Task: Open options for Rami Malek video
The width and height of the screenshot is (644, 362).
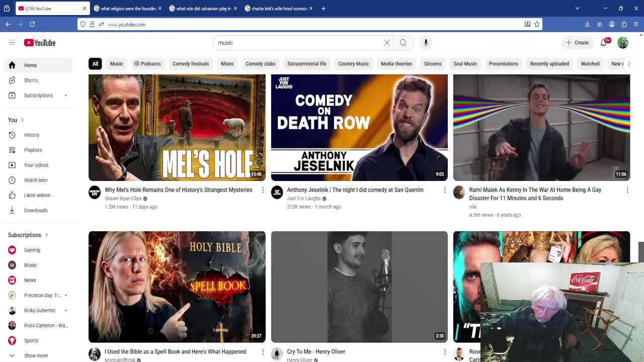Action: [627, 190]
